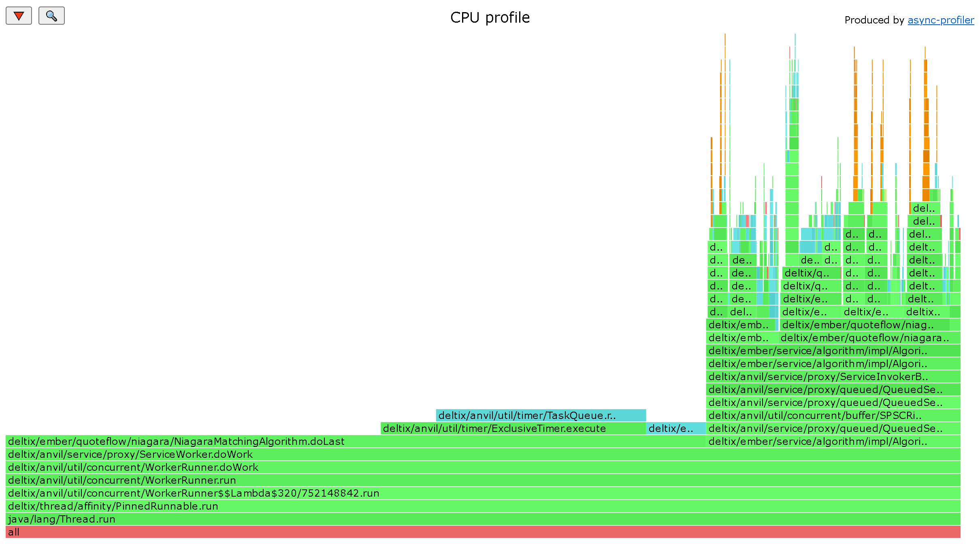This screenshot has width=980, height=544.
Task: Click WorkerRunner$$Lambda$320/752148842.run frame
Action: 483,493
